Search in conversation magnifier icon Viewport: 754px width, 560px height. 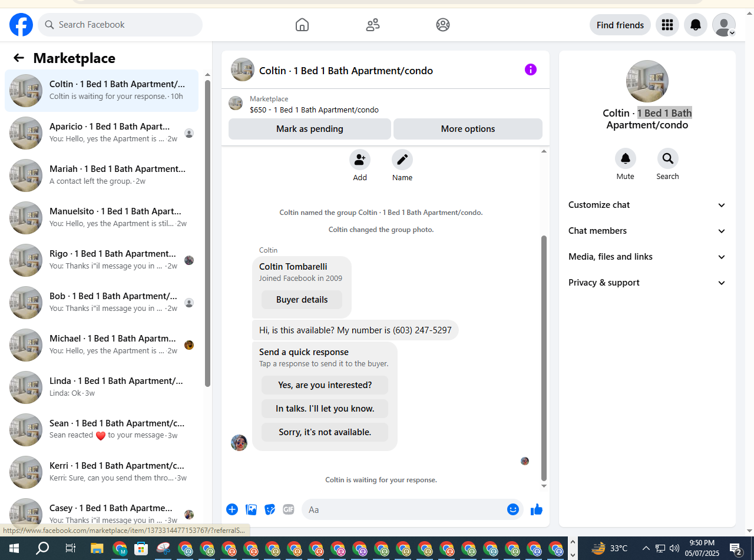coord(668,158)
